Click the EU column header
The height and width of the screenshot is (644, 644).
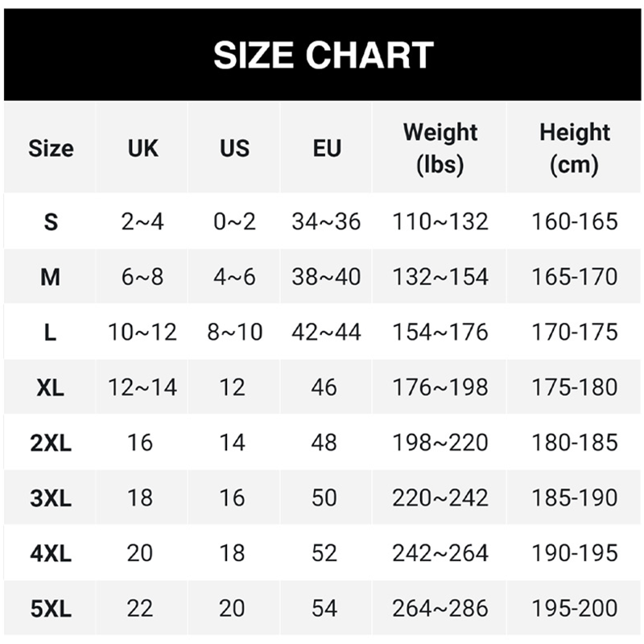coord(326,148)
